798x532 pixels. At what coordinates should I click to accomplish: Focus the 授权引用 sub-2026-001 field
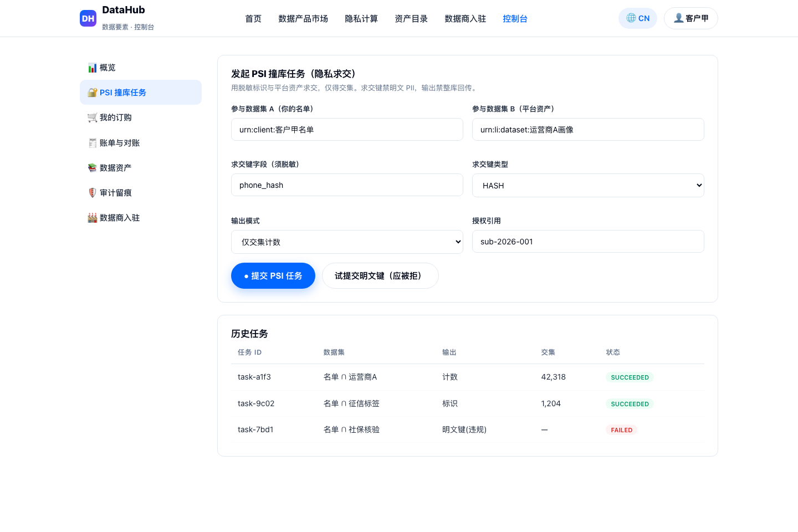coord(588,241)
